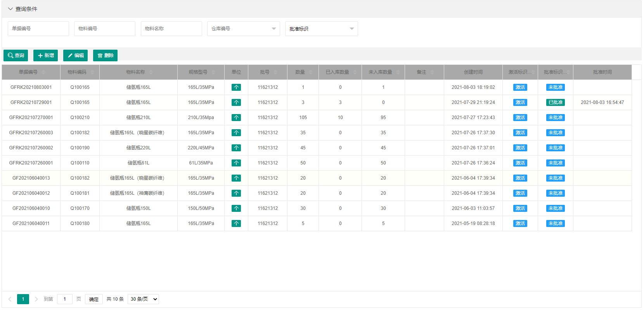Click quantity cell 105
Viewport: 644px width, 310px height.
click(x=303, y=118)
